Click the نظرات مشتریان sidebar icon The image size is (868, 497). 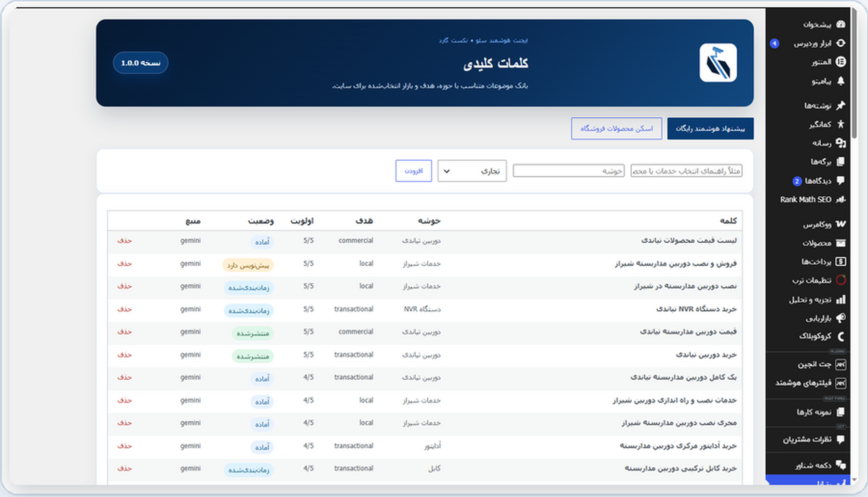pos(841,439)
